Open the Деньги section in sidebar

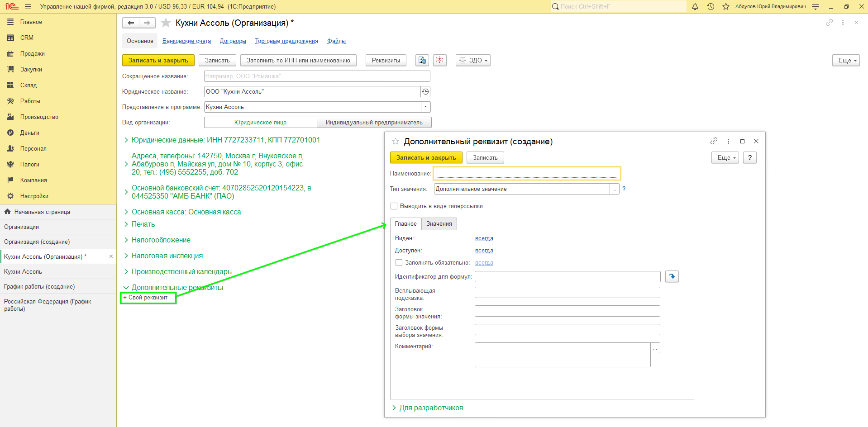tap(30, 133)
